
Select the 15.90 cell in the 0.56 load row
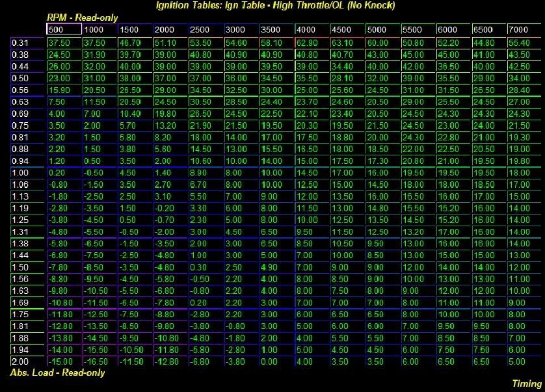(x=63, y=89)
